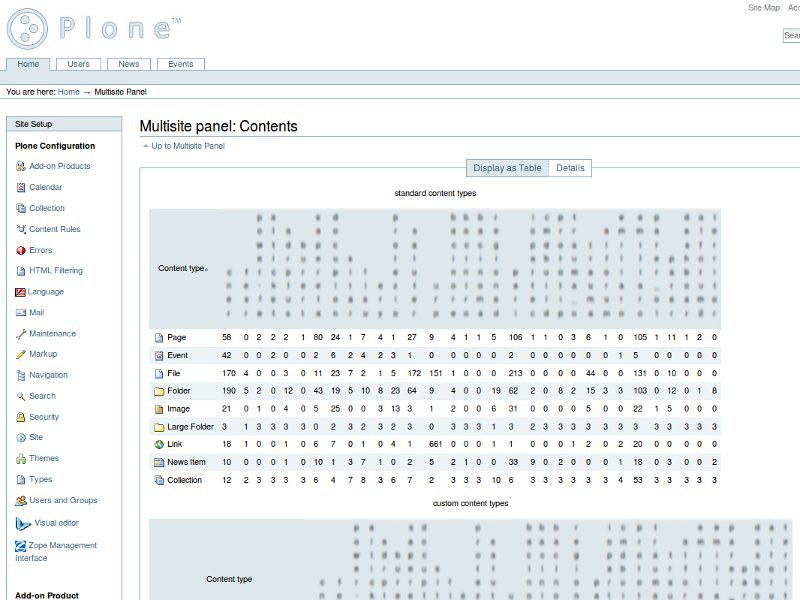Click the Home breadcrumb link
The width and height of the screenshot is (800, 600).
coord(68,92)
